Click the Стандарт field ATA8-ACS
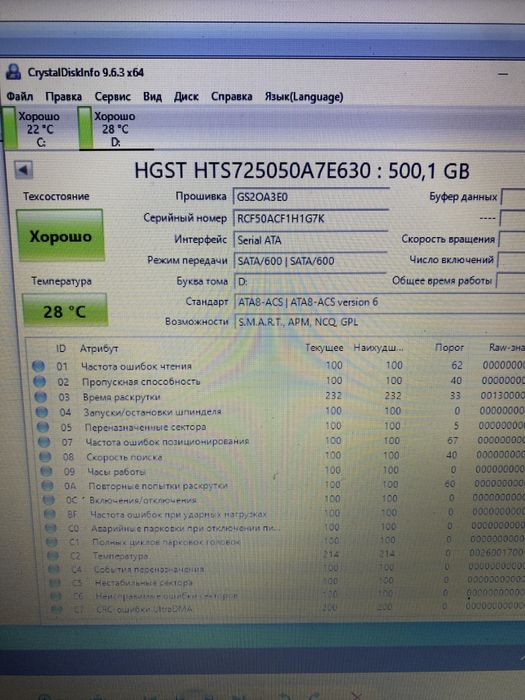This screenshot has height=700, width=525. pyautogui.click(x=379, y=302)
